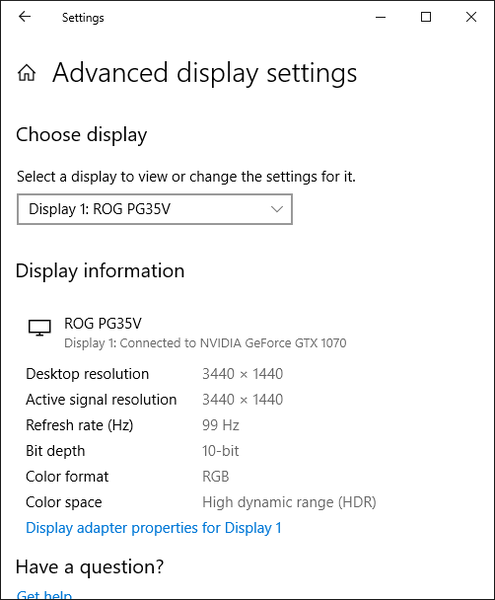Click the Color format RGB value

pos(215,476)
